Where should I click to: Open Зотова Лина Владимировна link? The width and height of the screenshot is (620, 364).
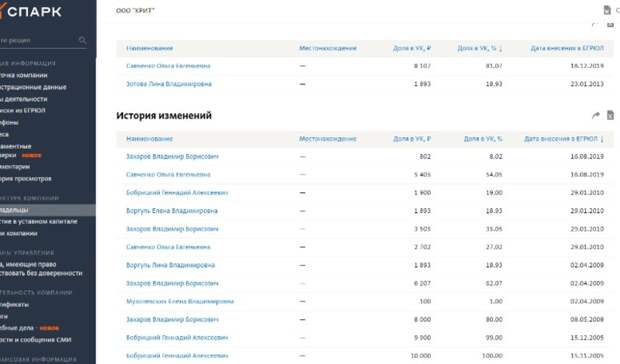click(169, 84)
